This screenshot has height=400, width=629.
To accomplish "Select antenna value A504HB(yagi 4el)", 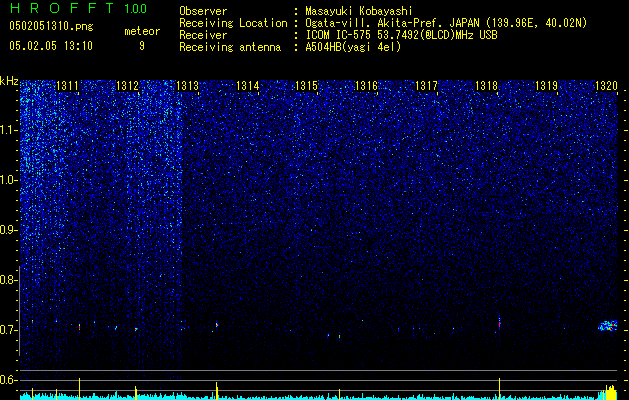I will coord(353,47).
